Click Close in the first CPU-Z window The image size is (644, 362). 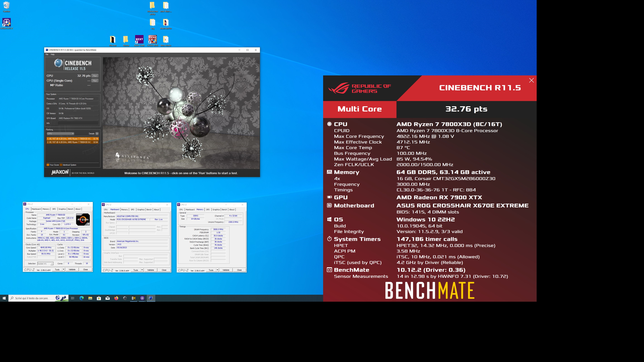tap(86, 270)
